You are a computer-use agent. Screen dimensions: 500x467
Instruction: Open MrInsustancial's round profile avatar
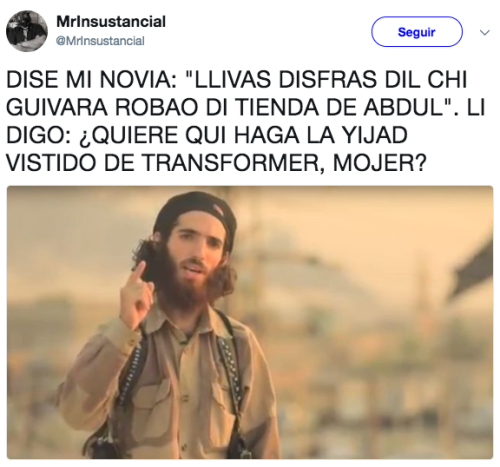coord(27,31)
